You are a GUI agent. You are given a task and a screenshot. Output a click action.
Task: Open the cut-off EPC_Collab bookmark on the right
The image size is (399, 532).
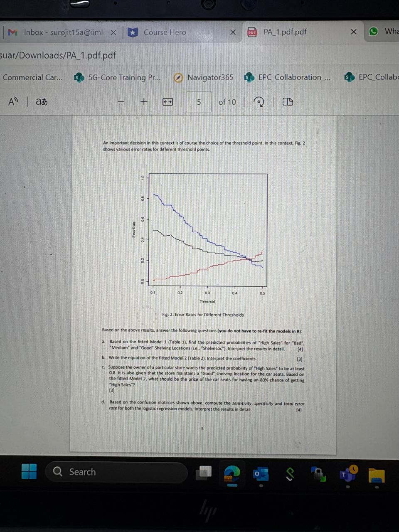pos(372,77)
